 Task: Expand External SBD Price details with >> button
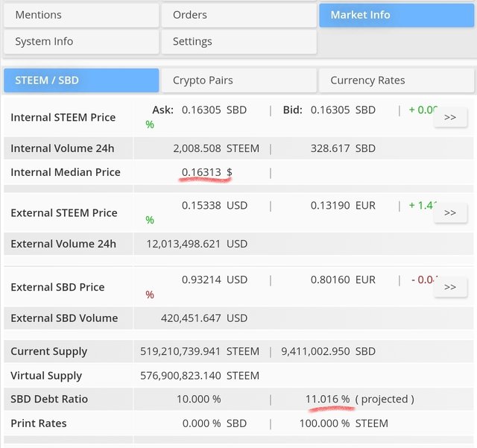pos(450,287)
